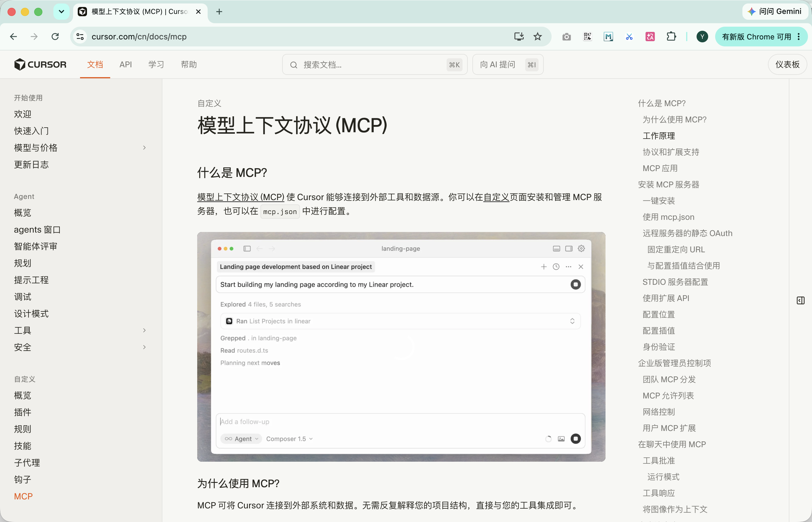Click the plus icon in demo chat header
Viewport: 812px width, 522px height.
pos(543,267)
